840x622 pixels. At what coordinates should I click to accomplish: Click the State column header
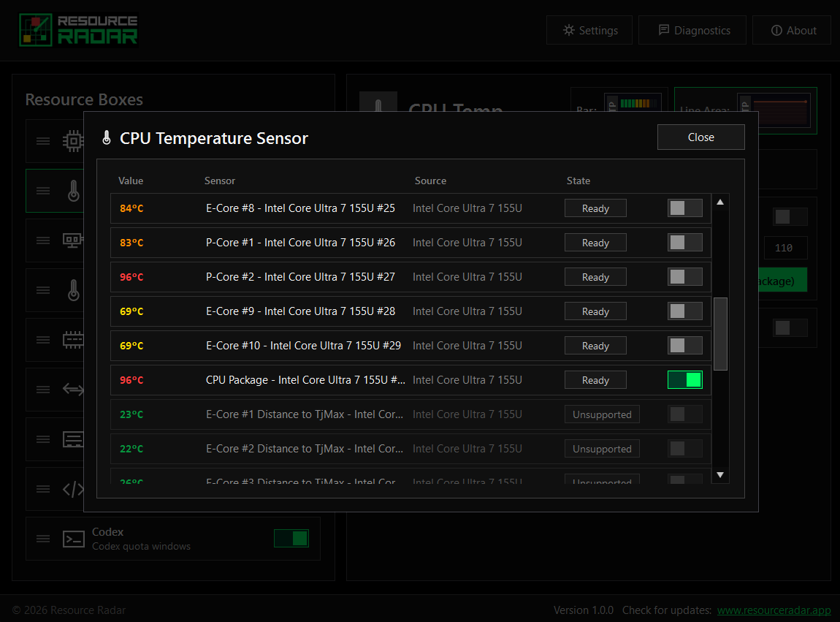579,181
